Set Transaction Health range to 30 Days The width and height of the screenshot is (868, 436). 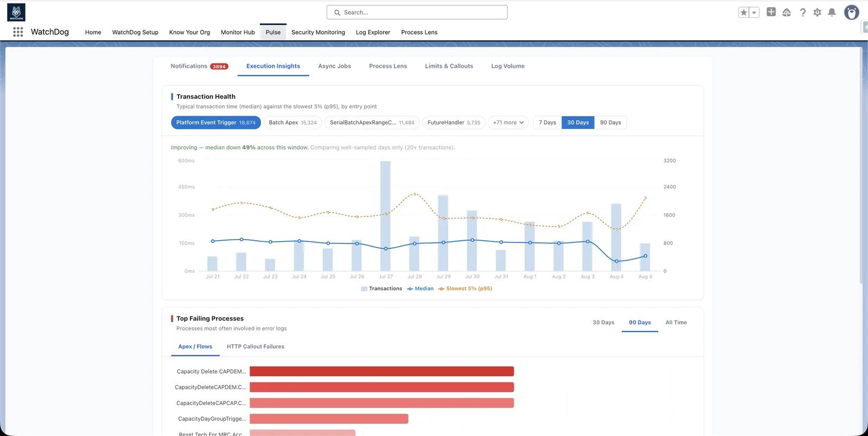coord(578,123)
